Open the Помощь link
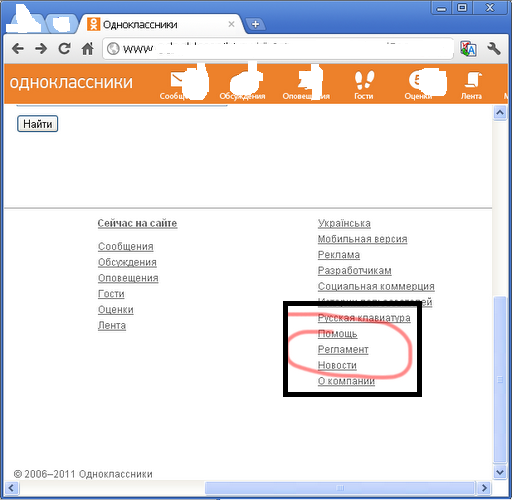Image resolution: width=512 pixels, height=500 pixels. point(337,334)
